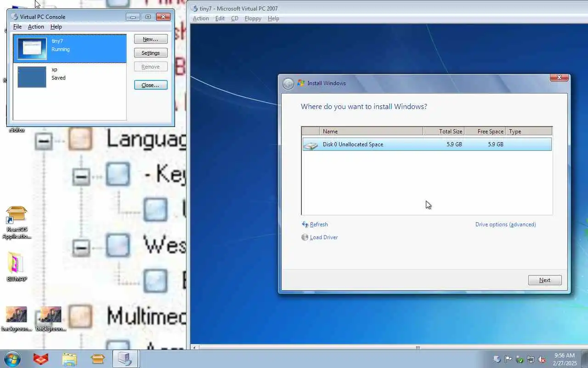The height and width of the screenshot is (368, 588).
Task: Click the New... button in the console
Action: coord(151,39)
